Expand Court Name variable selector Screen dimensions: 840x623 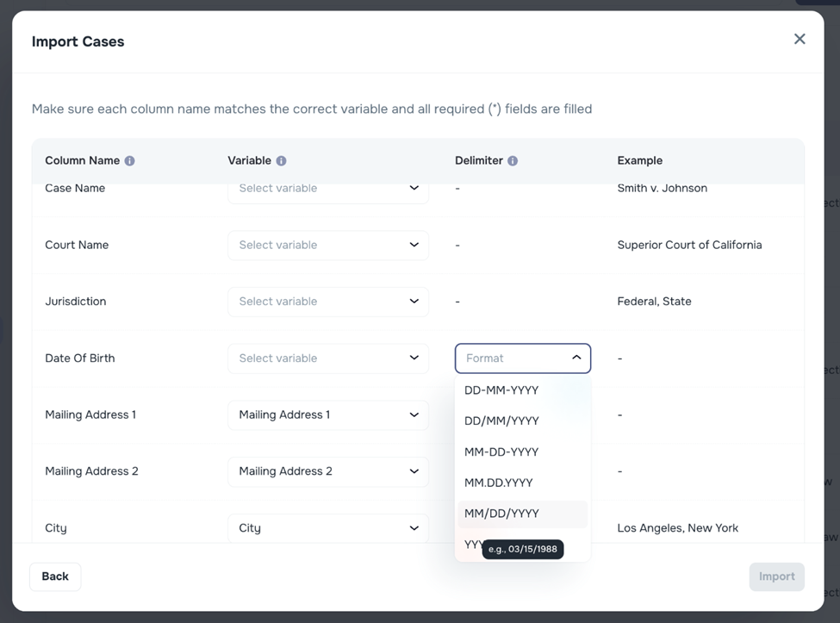tap(327, 245)
